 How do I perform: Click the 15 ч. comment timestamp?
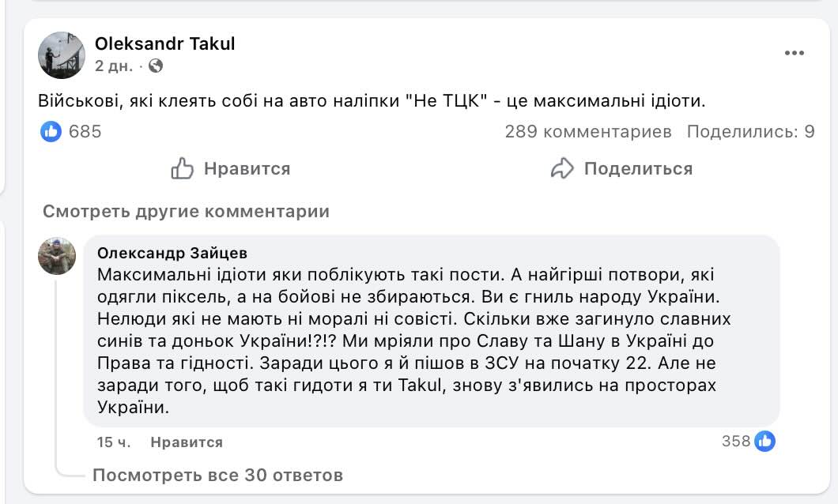click(x=114, y=442)
